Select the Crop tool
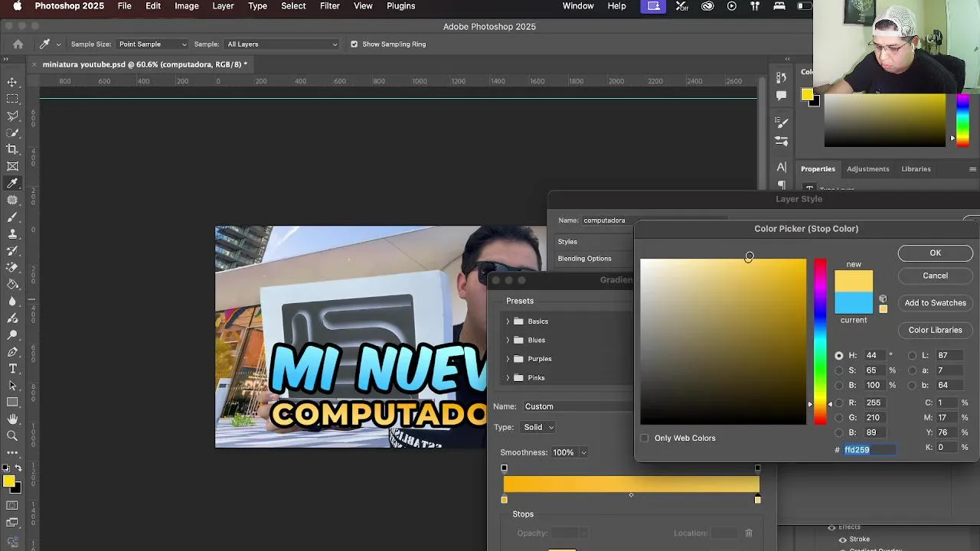980x551 pixels. click(12, 149)
